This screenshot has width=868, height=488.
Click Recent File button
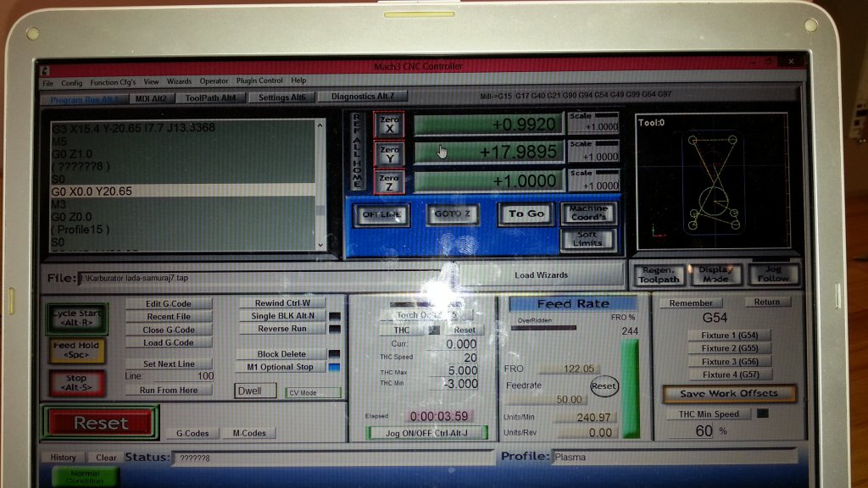point(169,317)
